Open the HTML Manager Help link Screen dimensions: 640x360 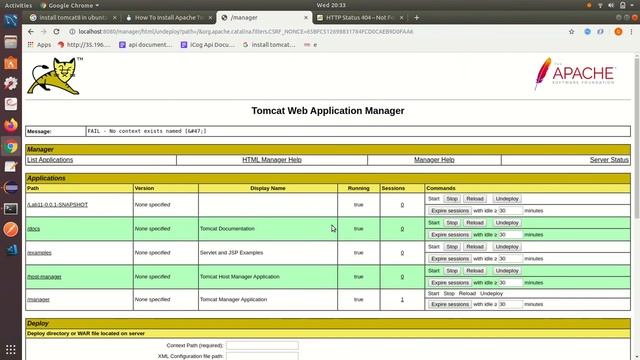tap(272, 160)
